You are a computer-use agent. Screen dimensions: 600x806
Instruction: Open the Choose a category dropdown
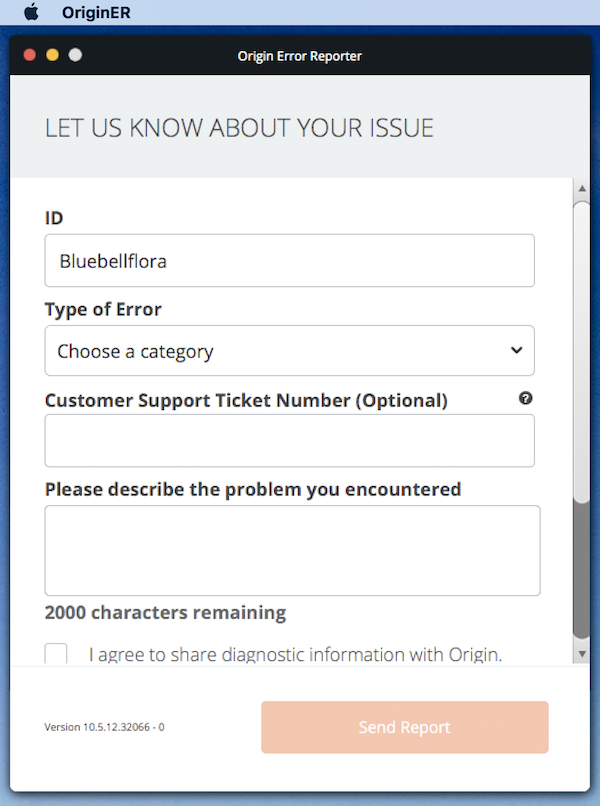tap(289, 351)
